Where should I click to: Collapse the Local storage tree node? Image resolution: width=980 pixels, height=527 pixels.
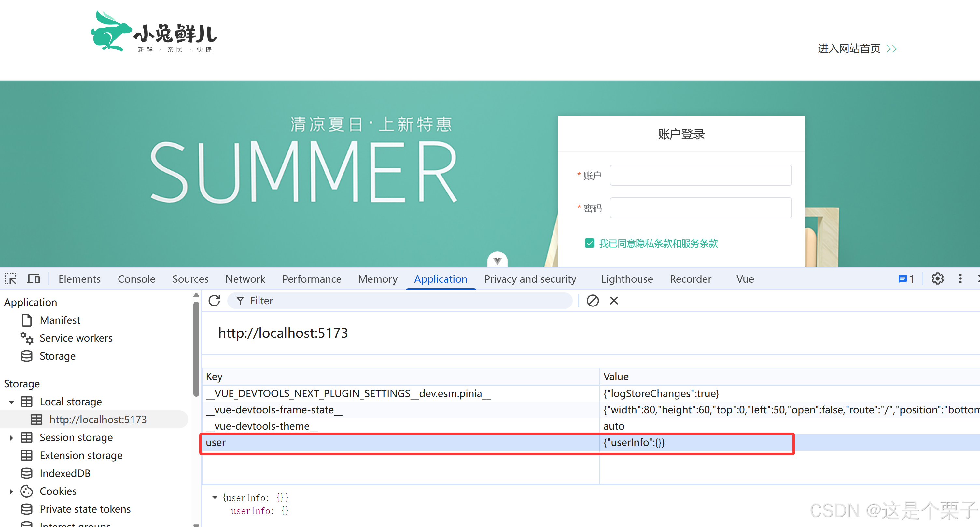coord(11,402)
